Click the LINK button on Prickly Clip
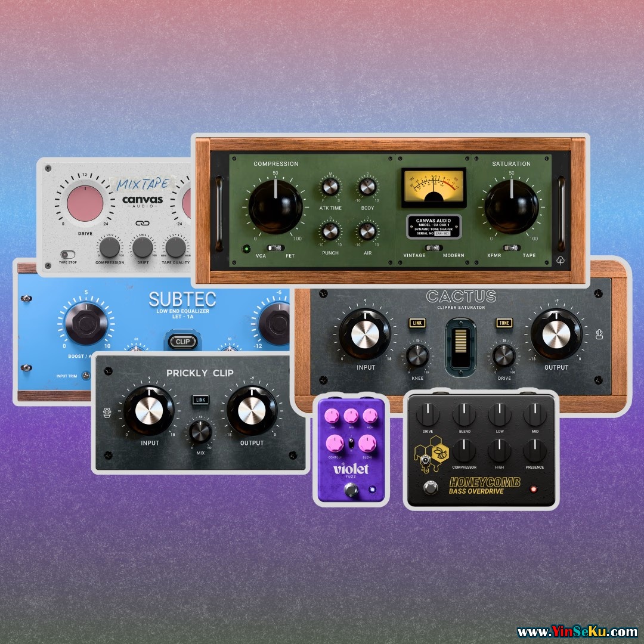Screen dimensions: 644x644 (x=200, y=399)
